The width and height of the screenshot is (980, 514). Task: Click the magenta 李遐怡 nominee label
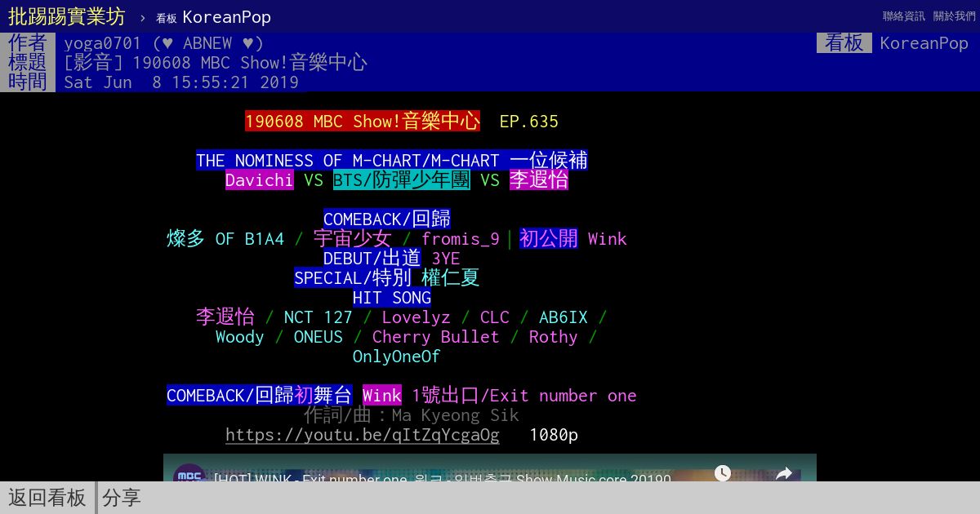(539, 180)
